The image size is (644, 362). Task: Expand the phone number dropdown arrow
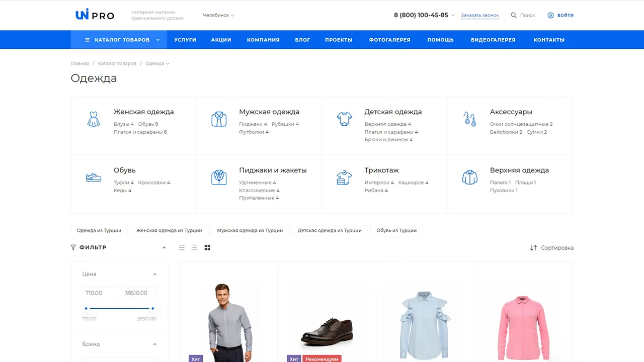453,16
